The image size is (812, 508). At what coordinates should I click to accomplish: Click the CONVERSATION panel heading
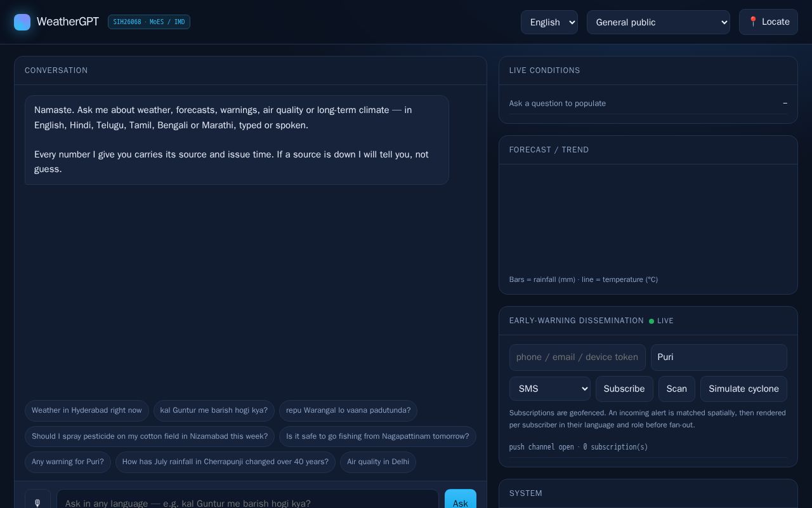coord(56,70)
